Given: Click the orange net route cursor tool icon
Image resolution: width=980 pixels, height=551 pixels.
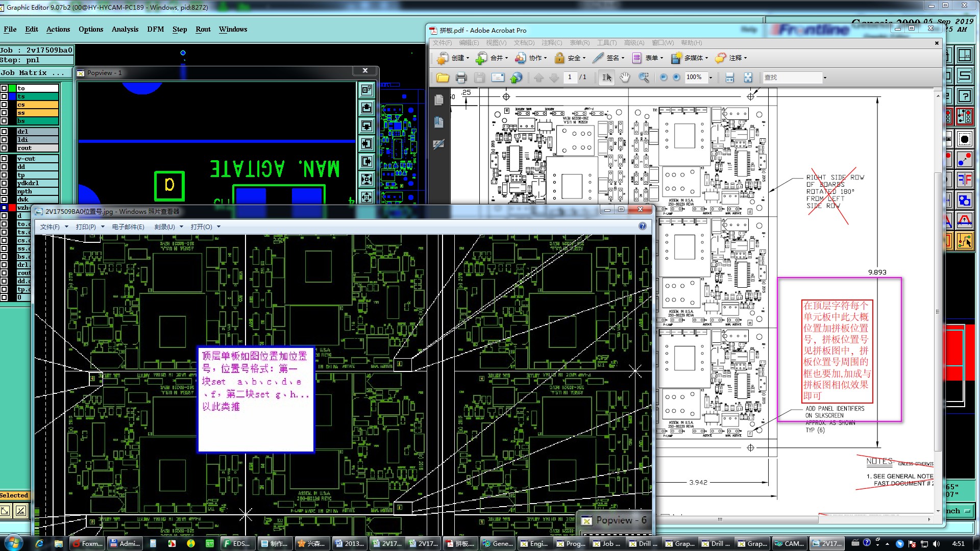Looking at the screenshot, I should tap(964, 241).
